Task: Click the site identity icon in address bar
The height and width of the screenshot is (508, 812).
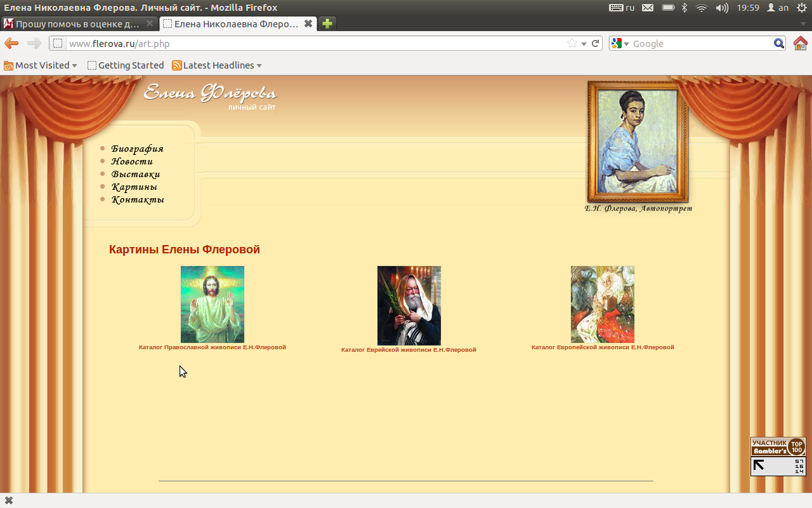Action: [58, 43]
